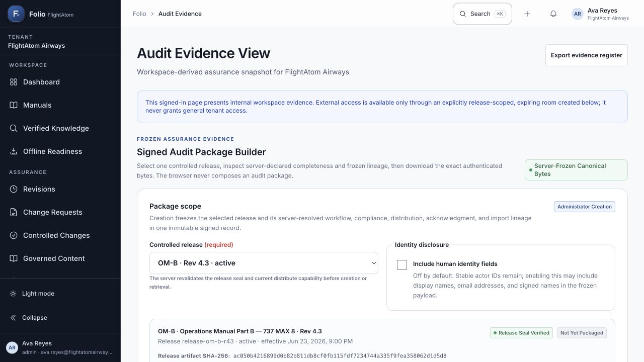Open Revisions page
The image size is (644, 362).
click(x=60, y=189)
